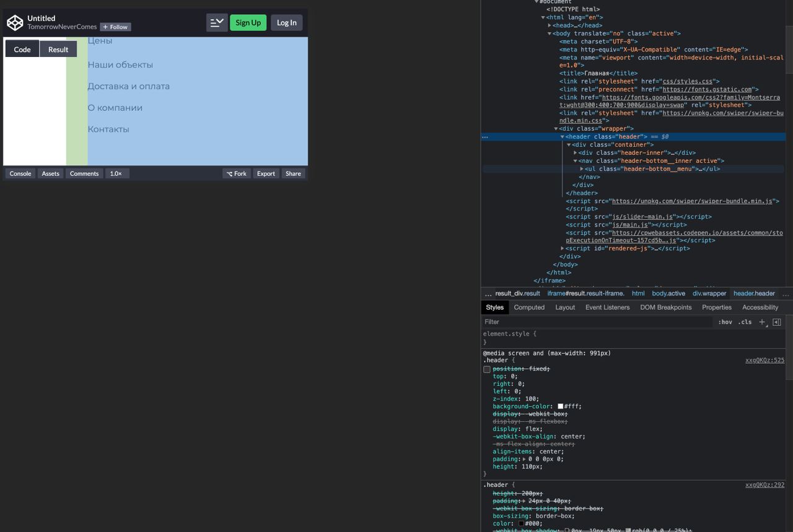Click the 'Наши объекты' menu link
The image size is (793, 532).
click(x=120, y=65)
